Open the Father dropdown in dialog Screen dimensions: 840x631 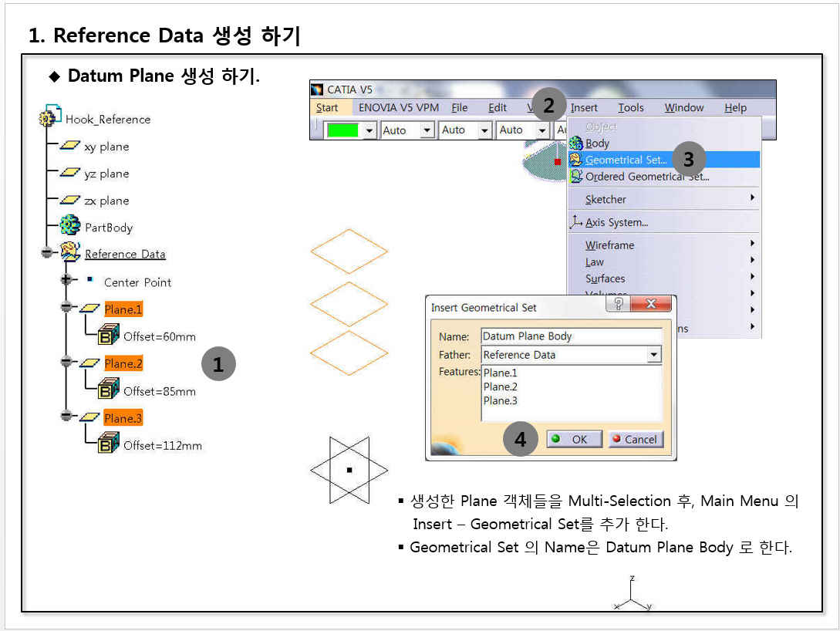[x=654, y=355]
